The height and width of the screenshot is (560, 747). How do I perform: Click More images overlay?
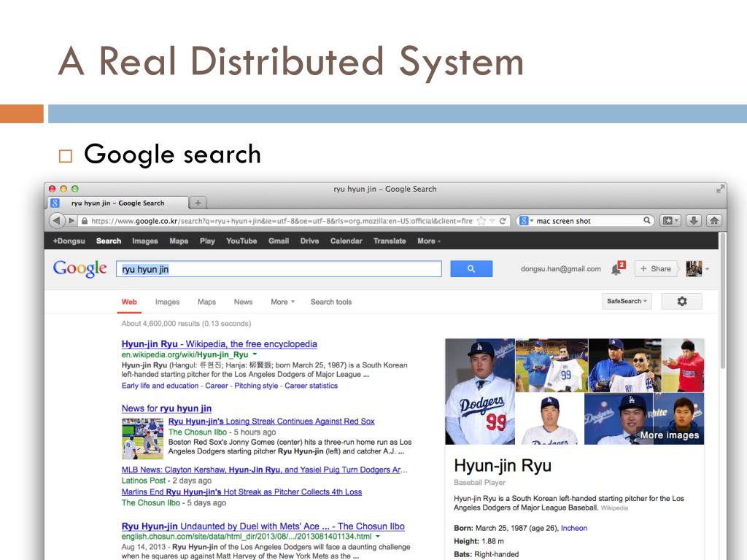coord(670,435)
